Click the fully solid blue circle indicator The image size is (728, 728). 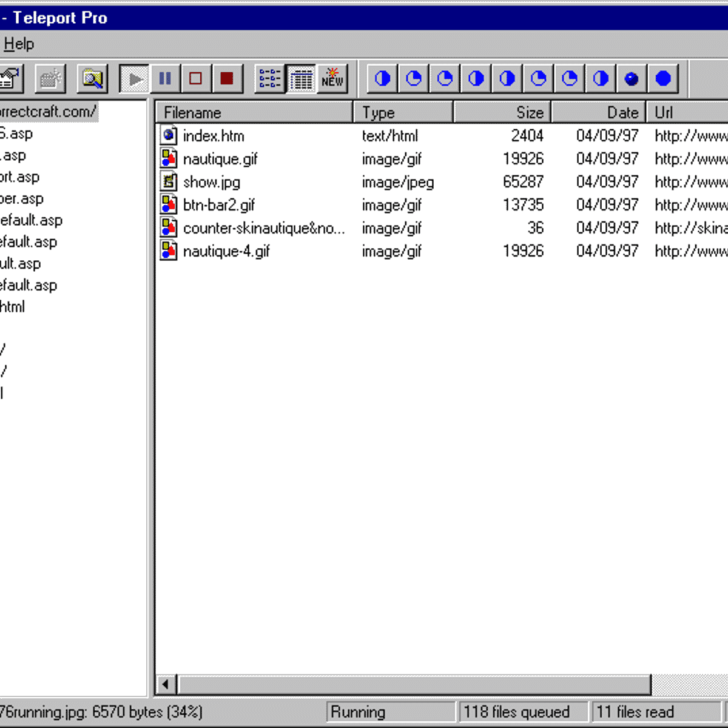click(x=663, y=78)
